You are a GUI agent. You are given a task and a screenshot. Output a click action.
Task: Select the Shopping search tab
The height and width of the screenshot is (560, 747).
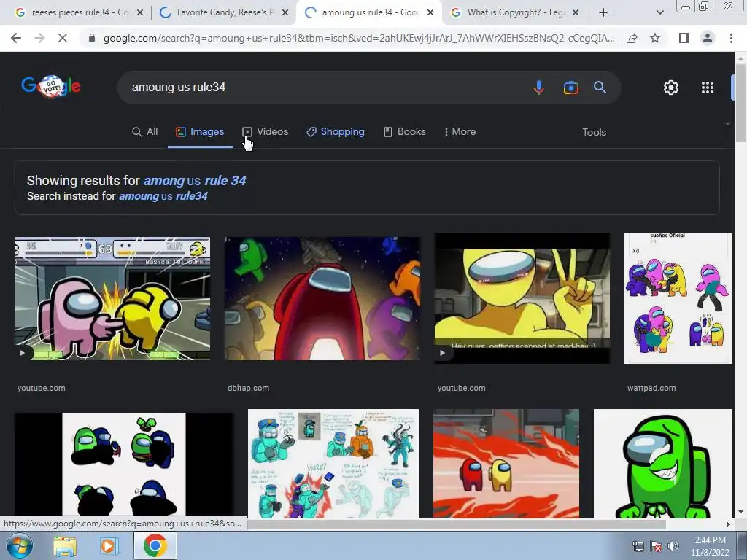click(336, 132)
